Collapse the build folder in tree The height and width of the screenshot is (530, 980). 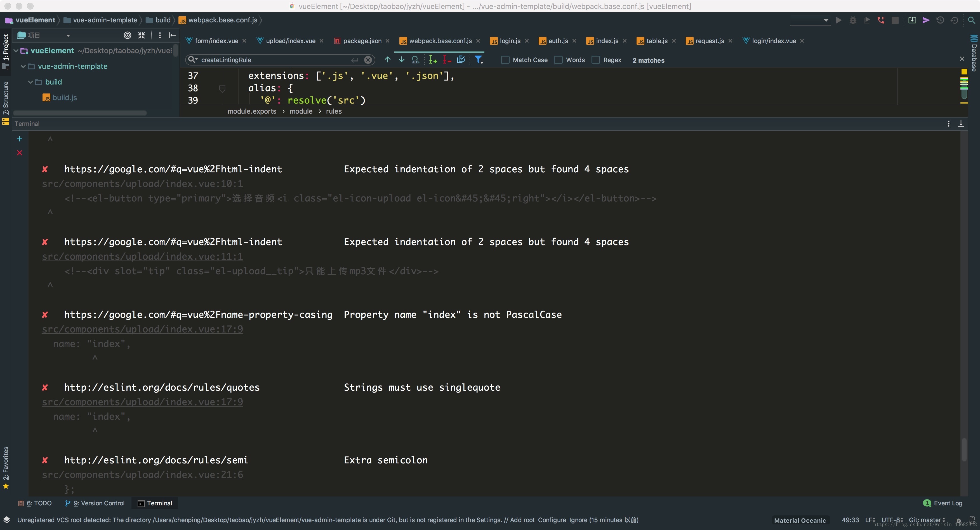coord(30,82)
